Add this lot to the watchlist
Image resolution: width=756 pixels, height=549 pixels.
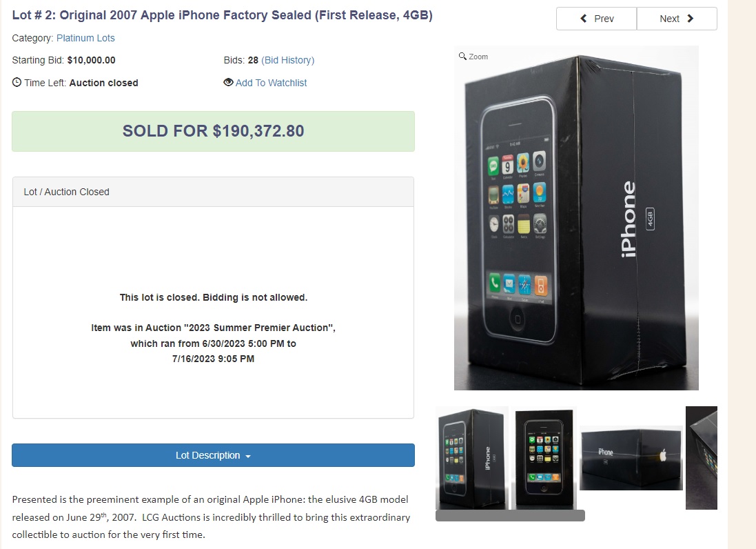point(271,83)
